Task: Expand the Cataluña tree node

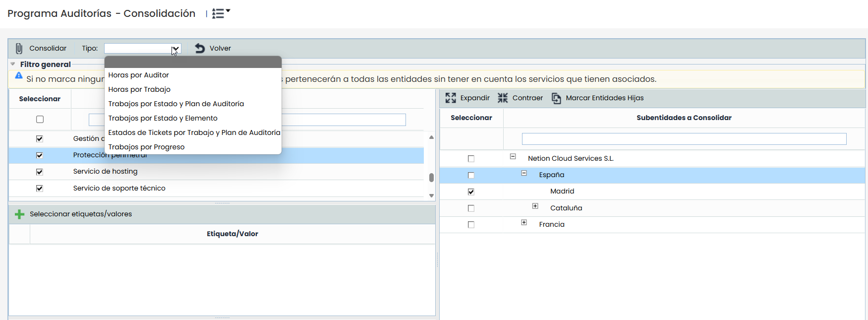Action: pyautogui.click(x=535, y=206)
